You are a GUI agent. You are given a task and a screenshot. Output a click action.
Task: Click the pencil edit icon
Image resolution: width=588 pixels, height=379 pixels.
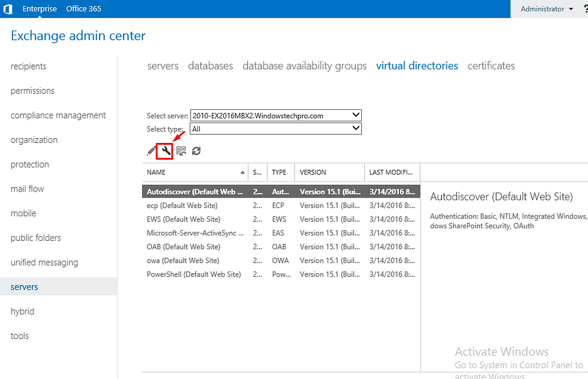click(151, 151)
